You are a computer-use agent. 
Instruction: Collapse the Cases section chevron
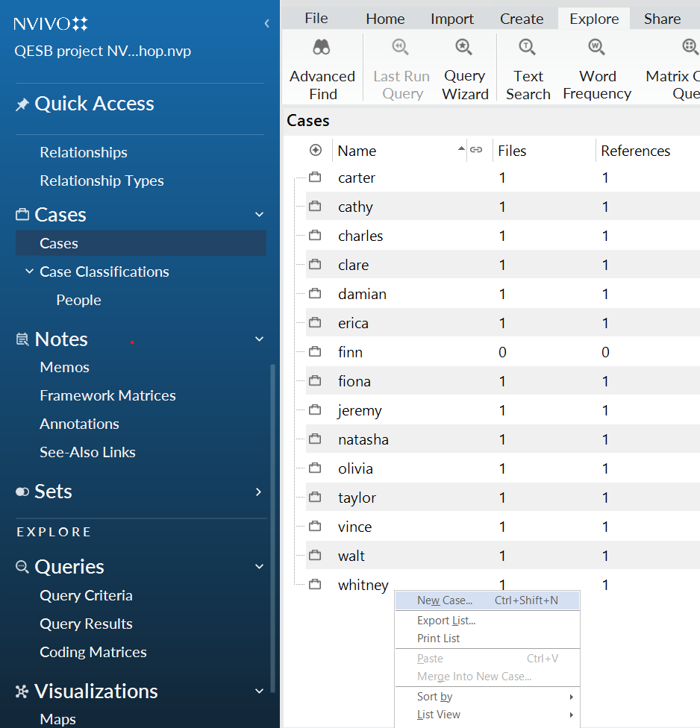click(259, 215)
